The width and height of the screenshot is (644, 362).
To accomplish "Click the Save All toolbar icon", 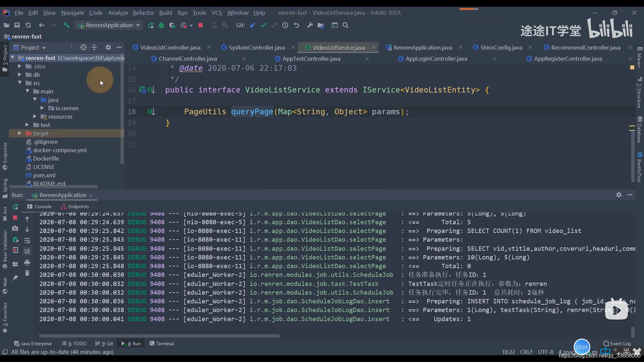I will click(17, 25).
